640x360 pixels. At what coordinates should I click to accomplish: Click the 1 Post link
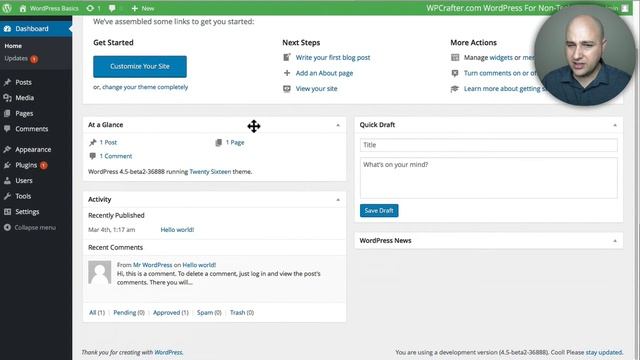108,142
